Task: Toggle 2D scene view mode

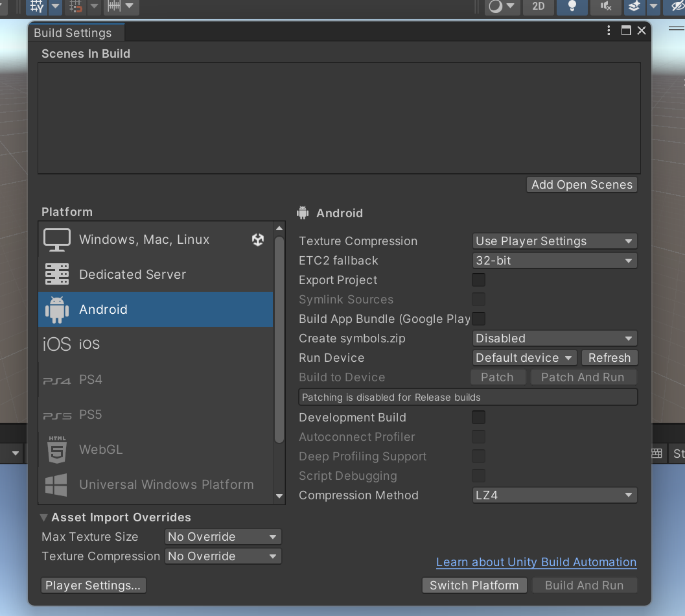Action: coord(538,6)
